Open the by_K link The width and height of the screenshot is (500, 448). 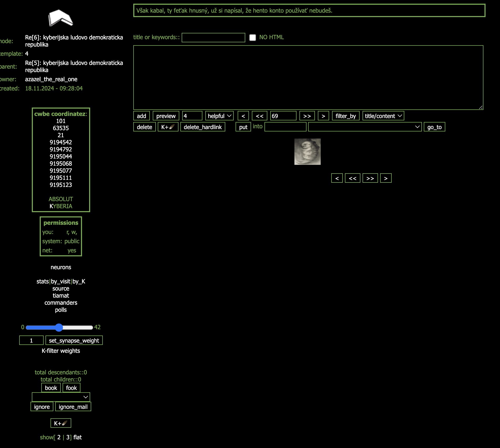pyautogui.click(x=79, y=281)
